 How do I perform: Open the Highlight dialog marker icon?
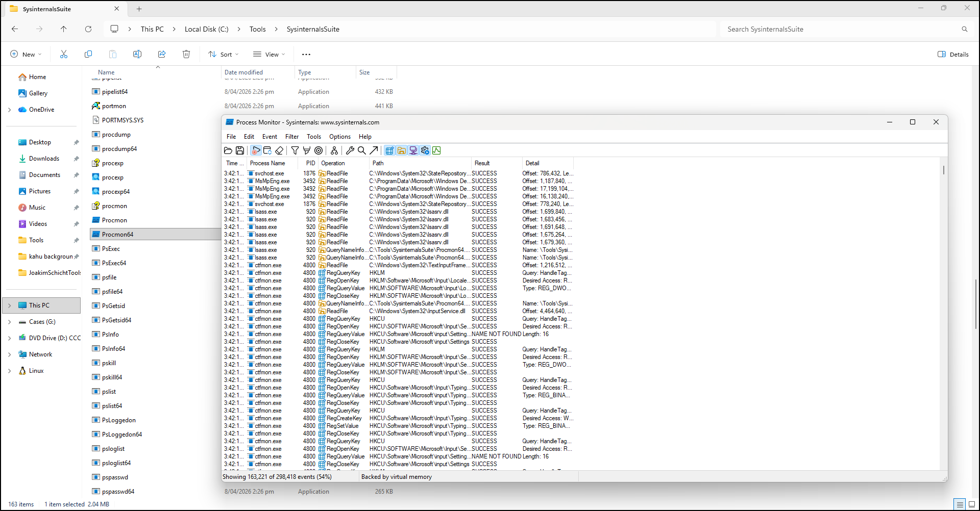pos(307,150)
